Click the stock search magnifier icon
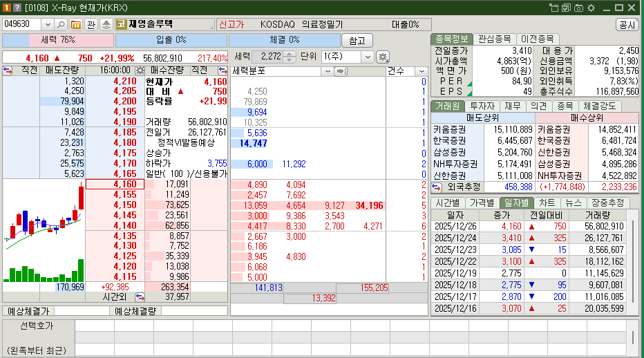This screenshot has width=644, height=358. (x=61, y=25)
